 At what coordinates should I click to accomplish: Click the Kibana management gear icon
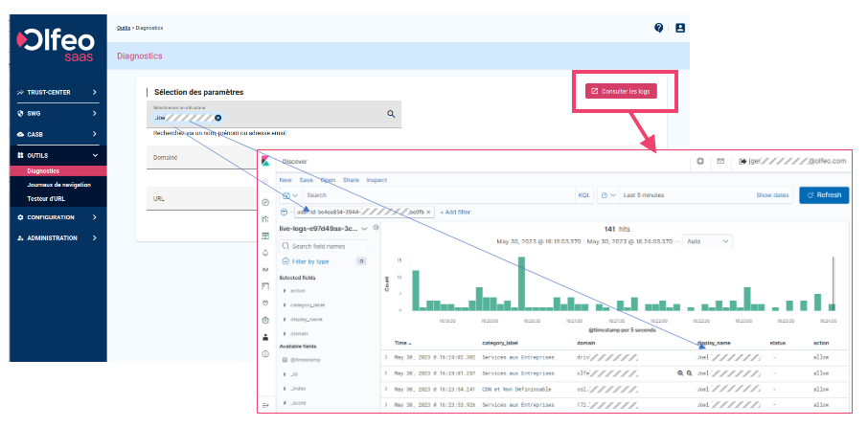click(265, 319)
